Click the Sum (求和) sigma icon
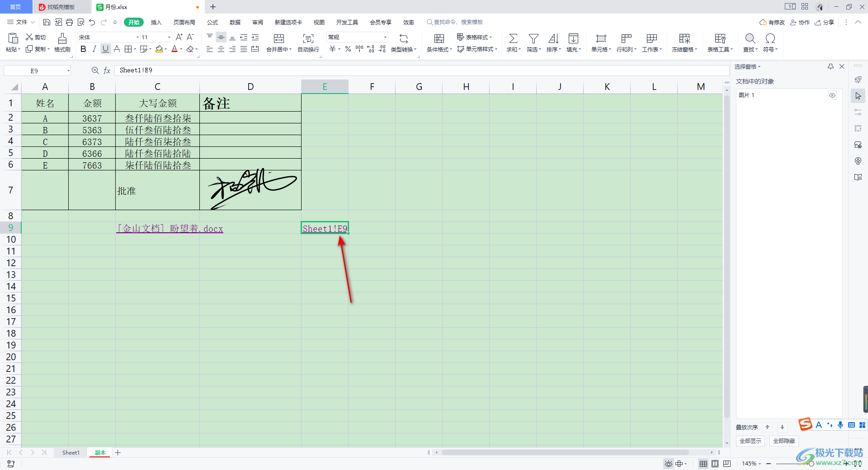Viewport: 868px width, 470px height. pos(513,38)
